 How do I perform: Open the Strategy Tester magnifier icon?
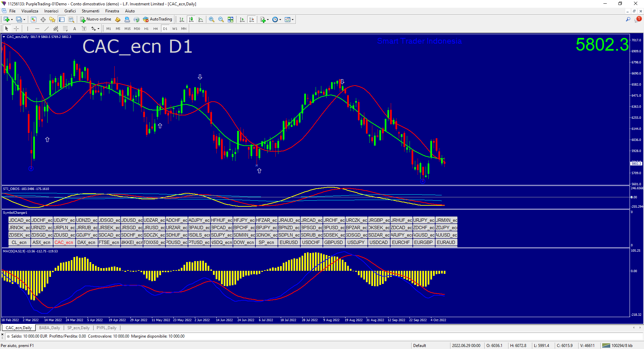pyautogui.click(x=71, y=19)
